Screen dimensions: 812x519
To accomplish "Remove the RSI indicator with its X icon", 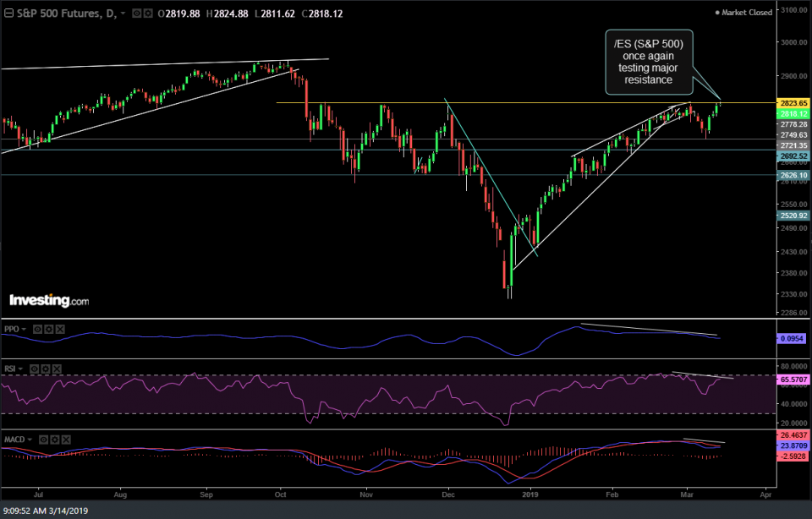I will click(x=57, y=369).
